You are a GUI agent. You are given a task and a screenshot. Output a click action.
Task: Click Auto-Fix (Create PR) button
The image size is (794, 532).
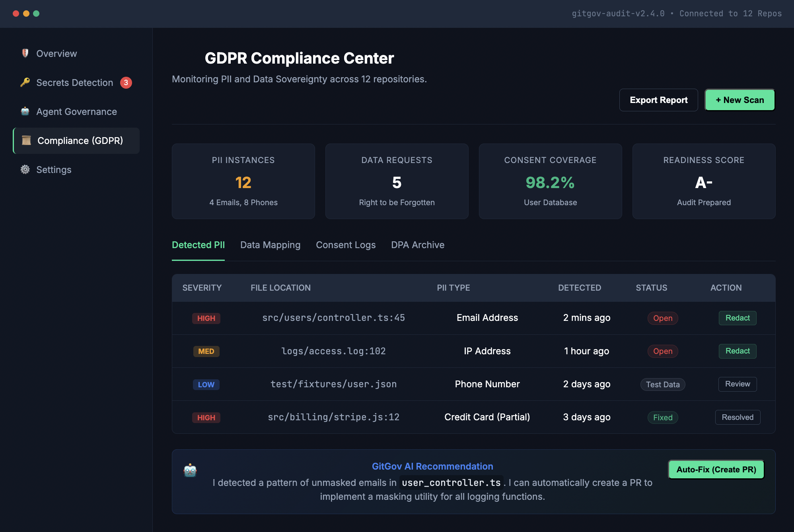[x=716, y=470]
